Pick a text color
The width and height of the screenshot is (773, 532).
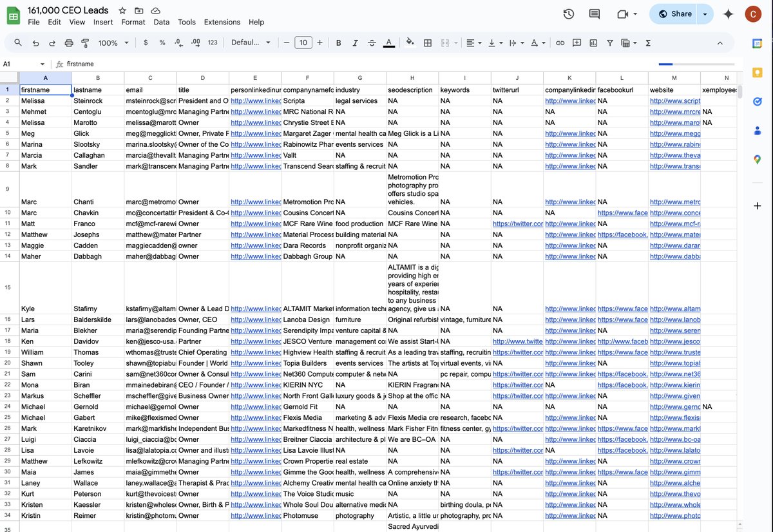(x=389, y=43)
